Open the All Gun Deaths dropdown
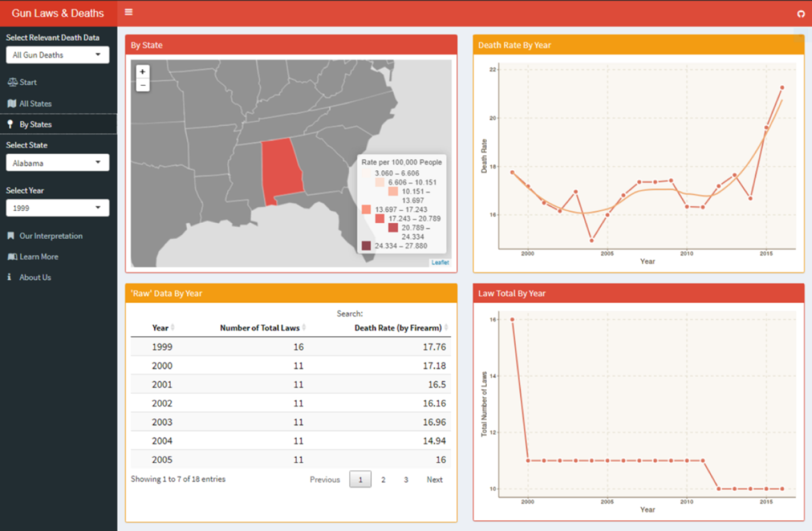This screenshot has width=812, height=531. click(57, 55)
